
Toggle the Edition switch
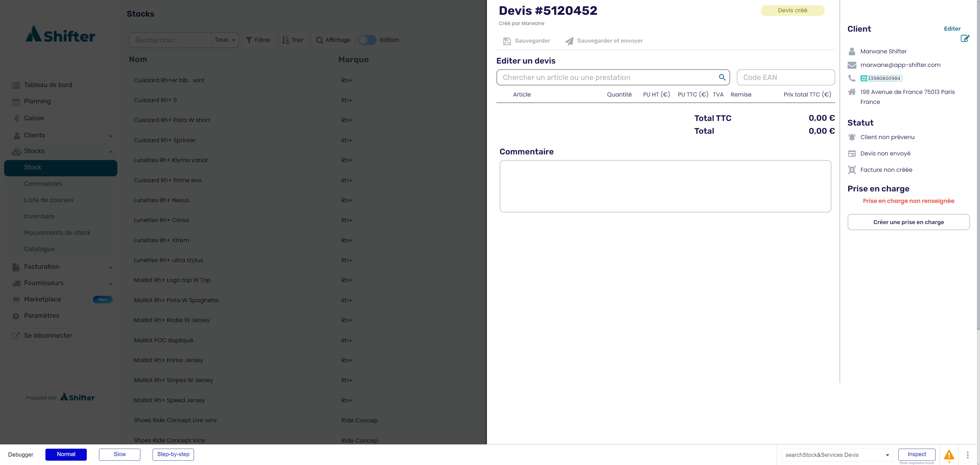[367, 40]
